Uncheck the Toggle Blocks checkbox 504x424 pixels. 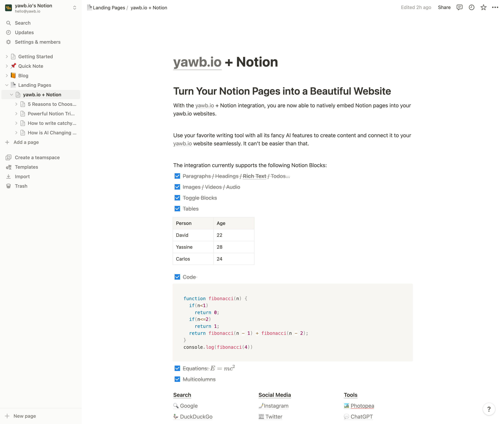click(177, 198)
